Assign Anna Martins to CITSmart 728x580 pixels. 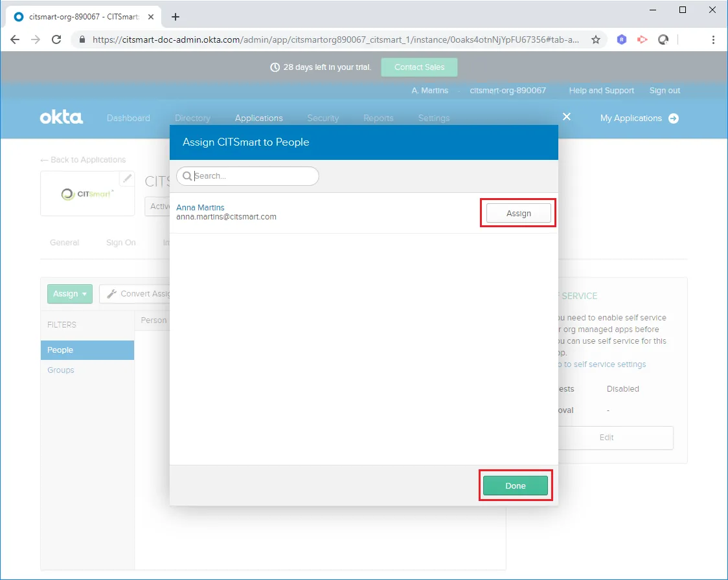tap(518, 214)
